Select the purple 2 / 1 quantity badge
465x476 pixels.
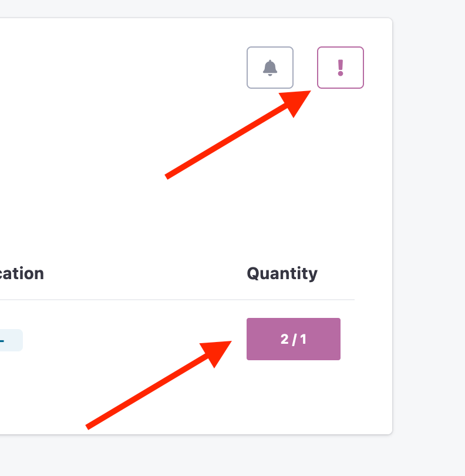point(294,339)
